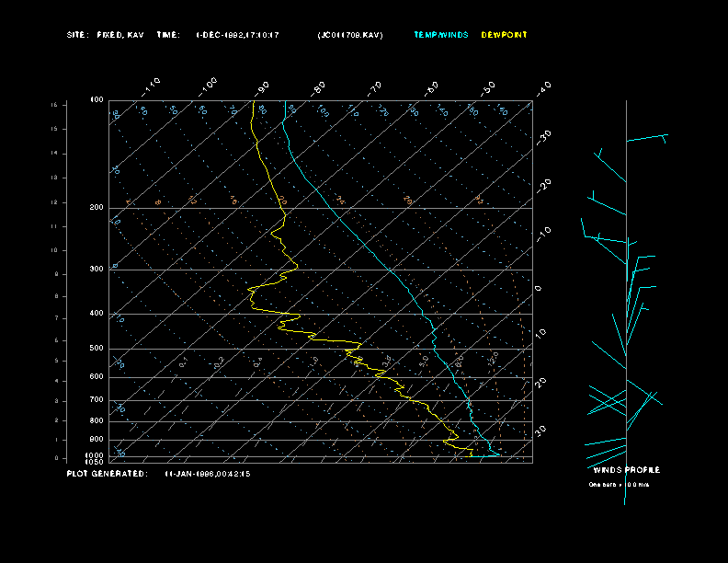Viewport: 728px width, 563px height.
Task: Select the 'SITE:' header label
Action: click(x=77, y=35)
